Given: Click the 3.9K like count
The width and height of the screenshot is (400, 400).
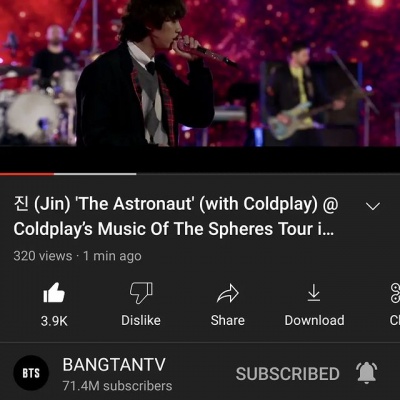Looking at the screenshot, I should [x=54, y=321].
